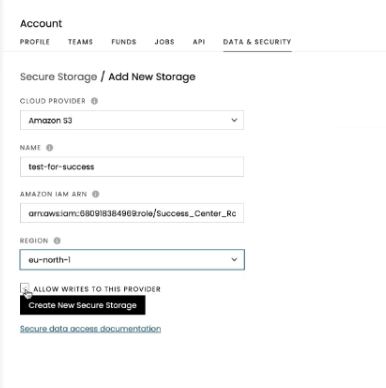Click the Region info icon
Screen dimensions: 386x388
[x=57, y=241]
